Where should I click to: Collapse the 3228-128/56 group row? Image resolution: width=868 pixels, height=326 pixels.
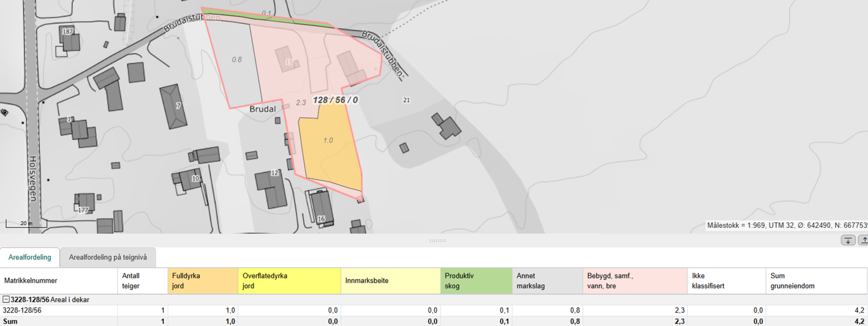click(7, 299)
